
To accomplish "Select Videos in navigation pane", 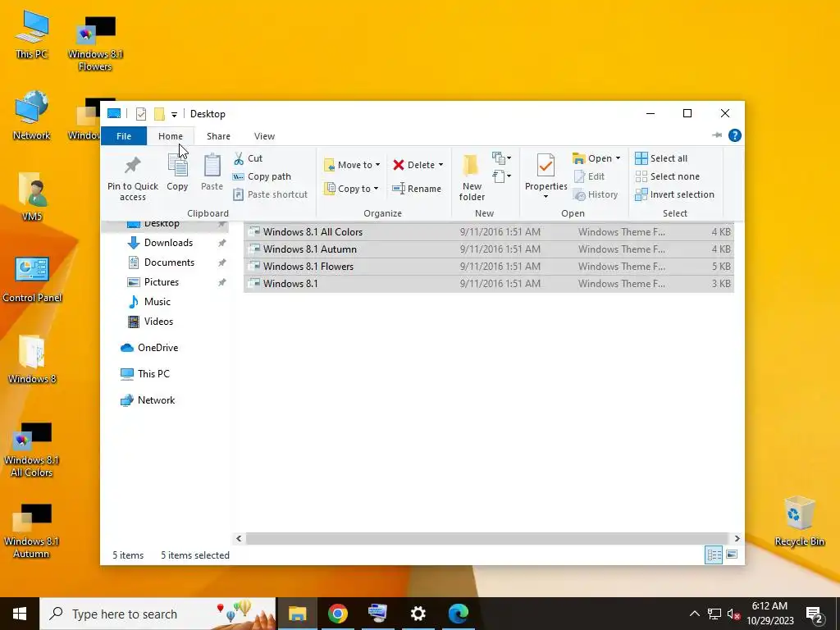I will 158,322.
